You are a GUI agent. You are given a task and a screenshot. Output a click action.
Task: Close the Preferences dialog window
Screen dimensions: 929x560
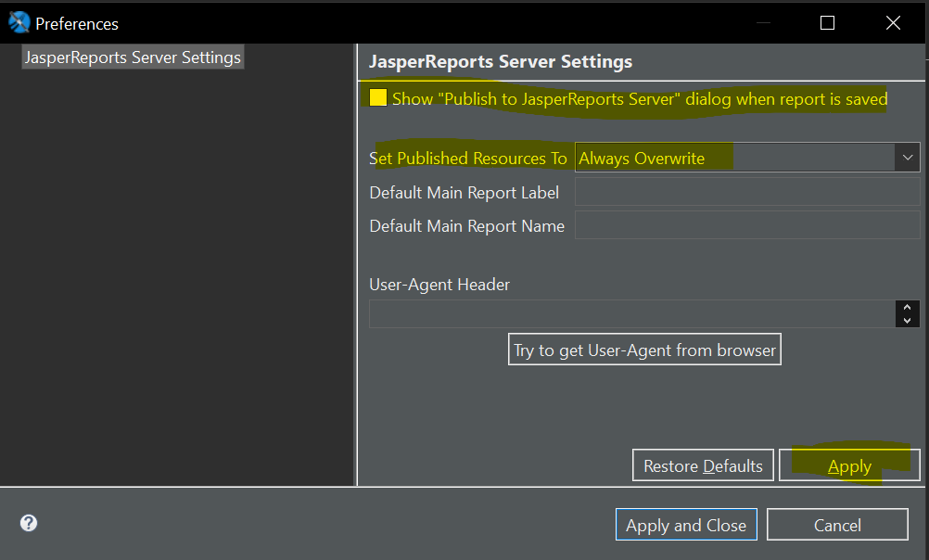893,23
